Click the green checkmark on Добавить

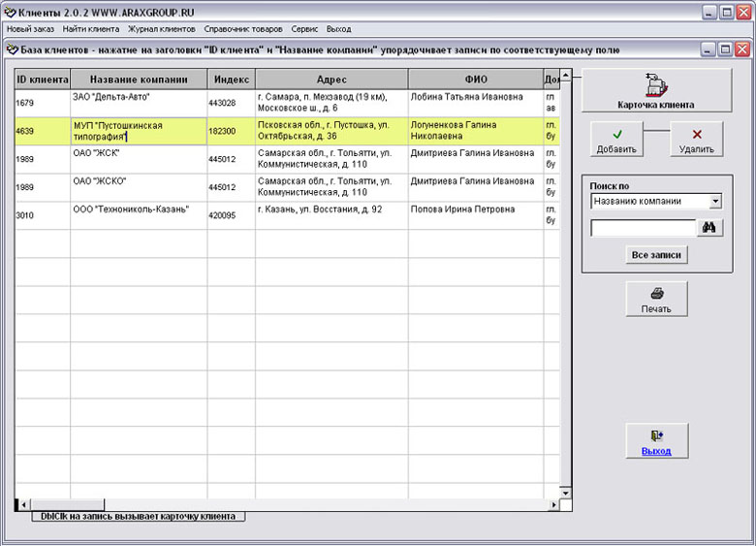[616, 134]
